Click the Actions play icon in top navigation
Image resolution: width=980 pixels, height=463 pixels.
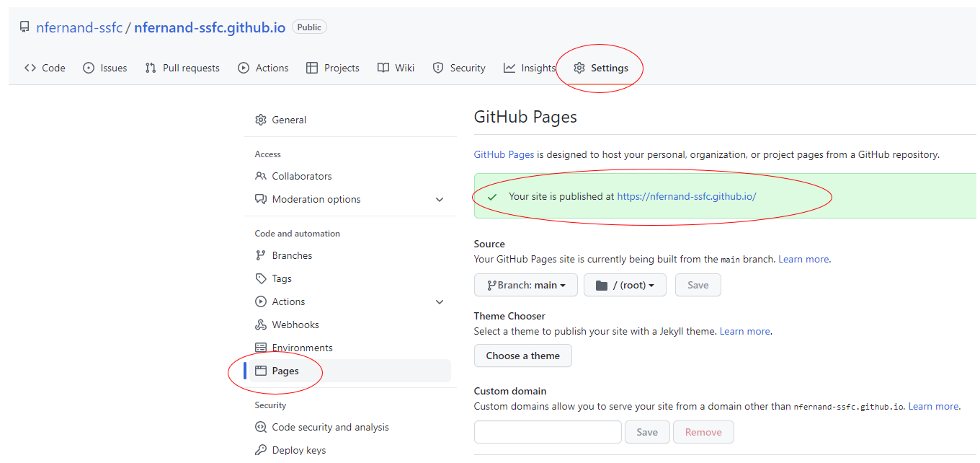tap(244, 68)
